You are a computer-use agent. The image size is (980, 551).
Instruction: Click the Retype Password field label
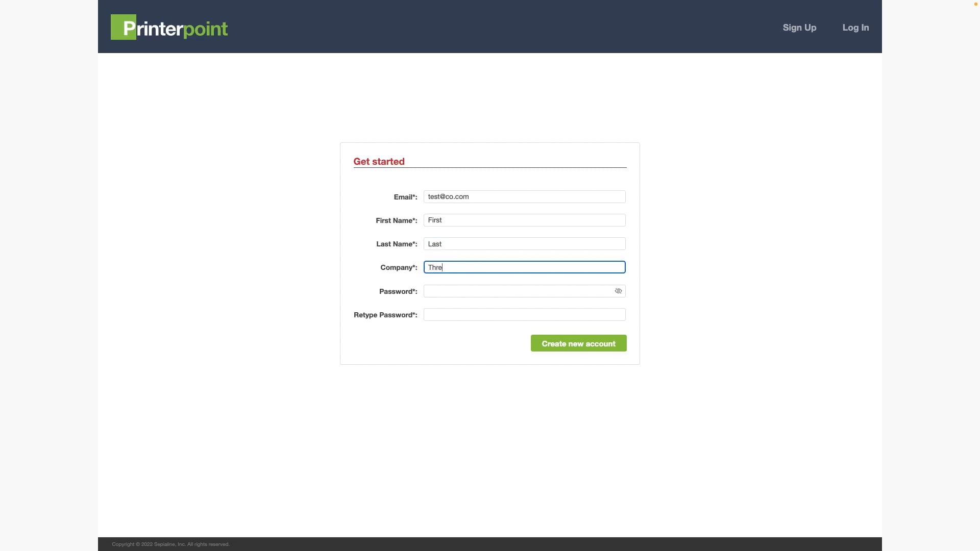(385, 315)
